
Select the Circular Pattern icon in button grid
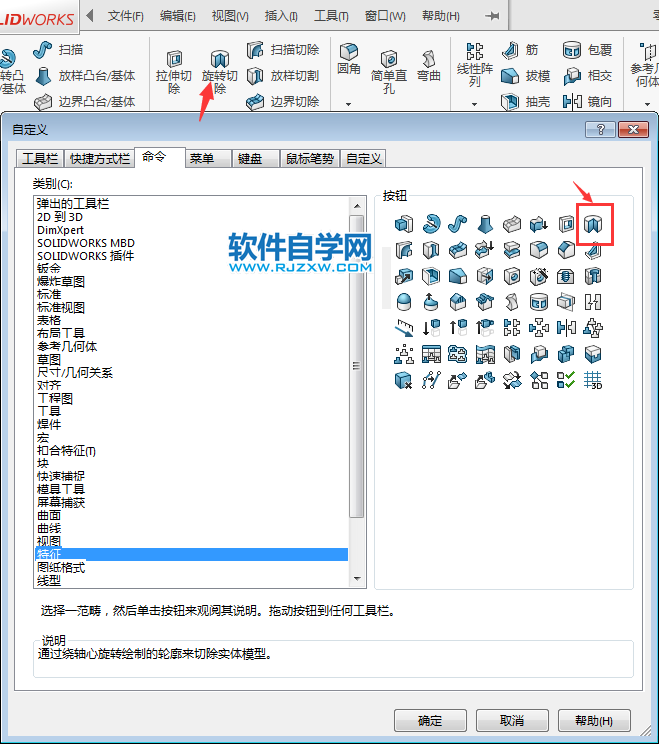(539, 328)
